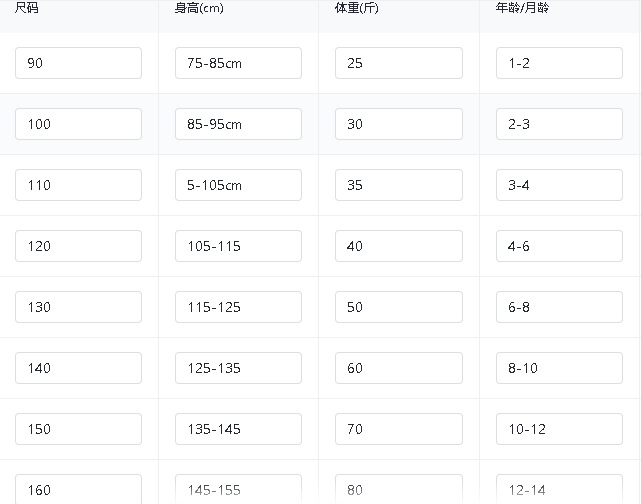
Task: Select the age field showing 2-3
Action: click(x=559, y=124)
